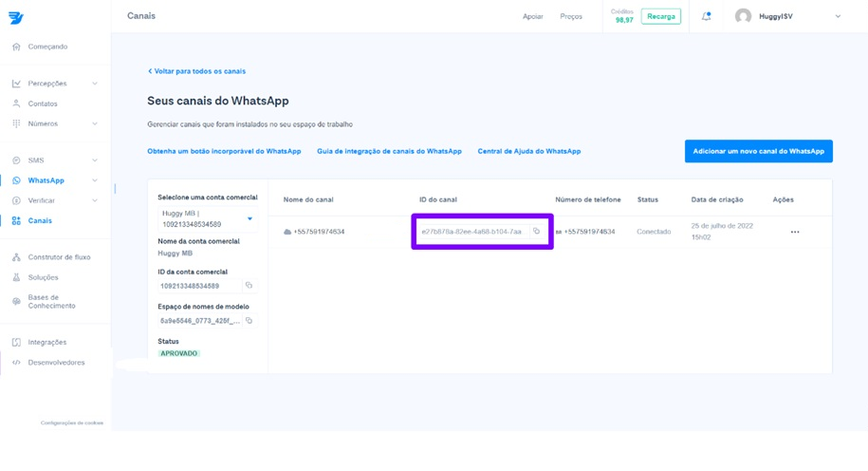Screen dimensions: 868x471
Task: Expand the SMS sidebar section
Action: coord(95,160)
